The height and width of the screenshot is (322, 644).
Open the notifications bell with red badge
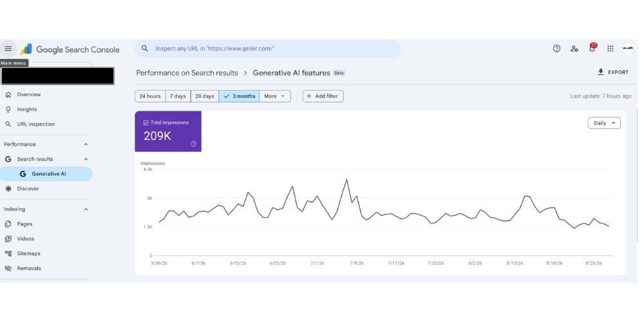click(x=592, y=48)
